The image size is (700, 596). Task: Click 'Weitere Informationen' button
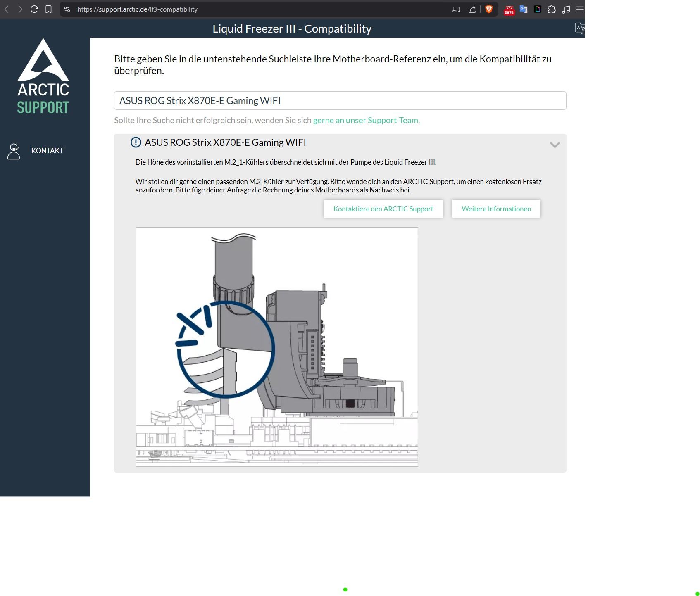496,209
